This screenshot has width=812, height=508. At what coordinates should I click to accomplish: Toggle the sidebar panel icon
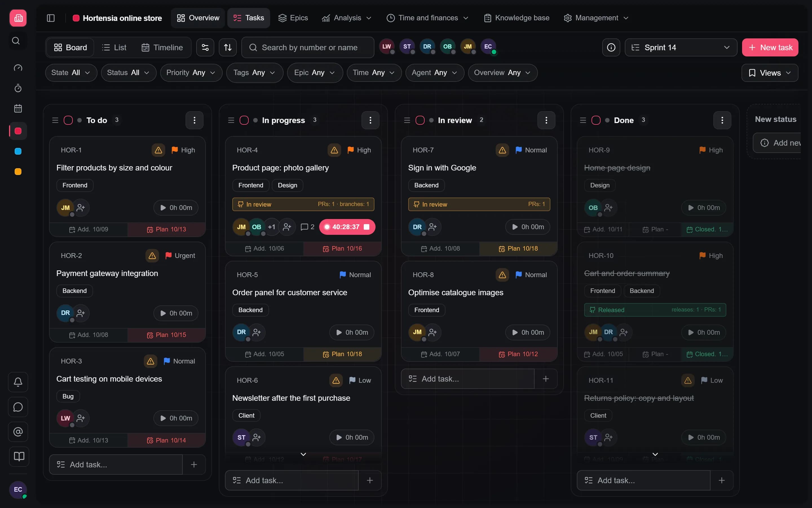coord(51,18)
